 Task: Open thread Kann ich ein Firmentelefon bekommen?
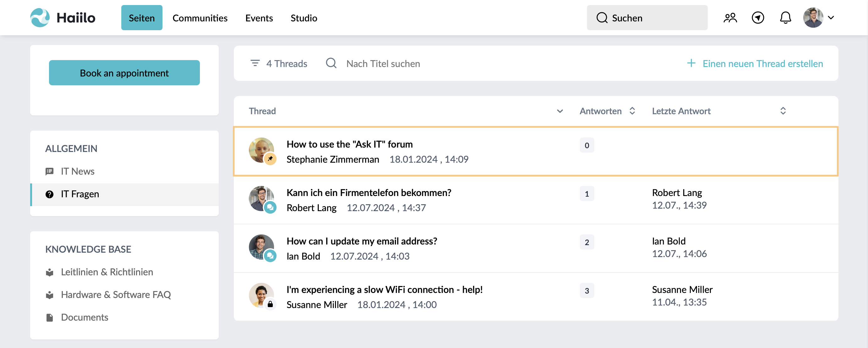[x=369, y=193]
